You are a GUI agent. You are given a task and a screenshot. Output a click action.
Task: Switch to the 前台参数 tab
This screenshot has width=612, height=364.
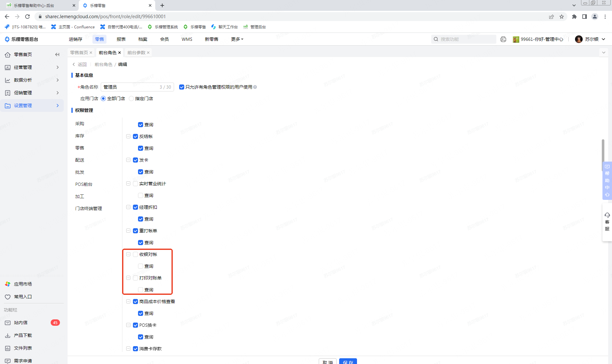136,53
